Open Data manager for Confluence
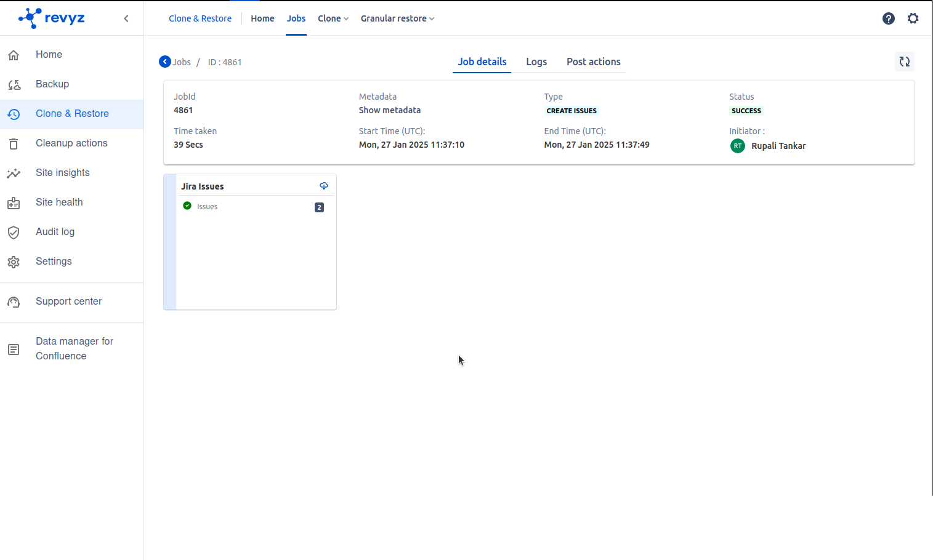 pyautogui.click(x=74, y=348)
